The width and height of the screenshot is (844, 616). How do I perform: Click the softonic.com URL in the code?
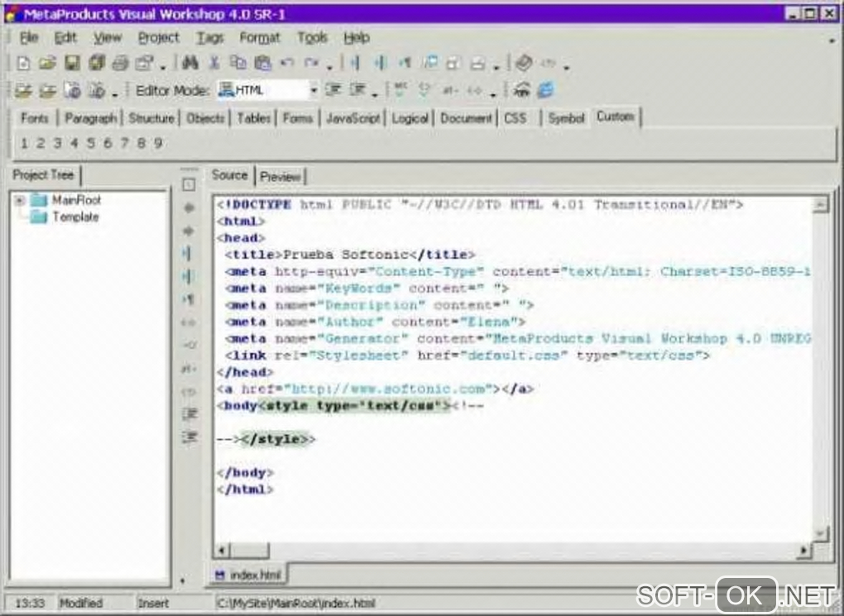coord(388,389)
